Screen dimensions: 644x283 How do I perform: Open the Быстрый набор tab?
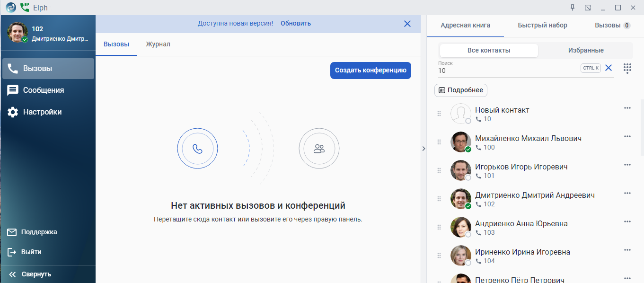tap(542, 26)
